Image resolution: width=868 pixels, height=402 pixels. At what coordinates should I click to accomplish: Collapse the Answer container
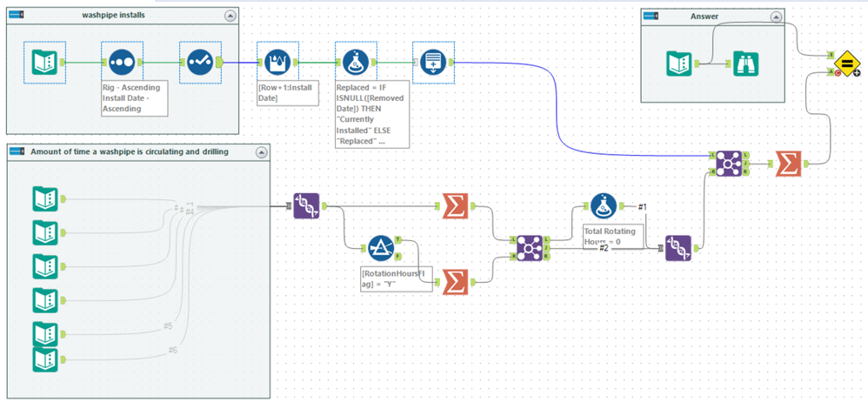(776, 17)
